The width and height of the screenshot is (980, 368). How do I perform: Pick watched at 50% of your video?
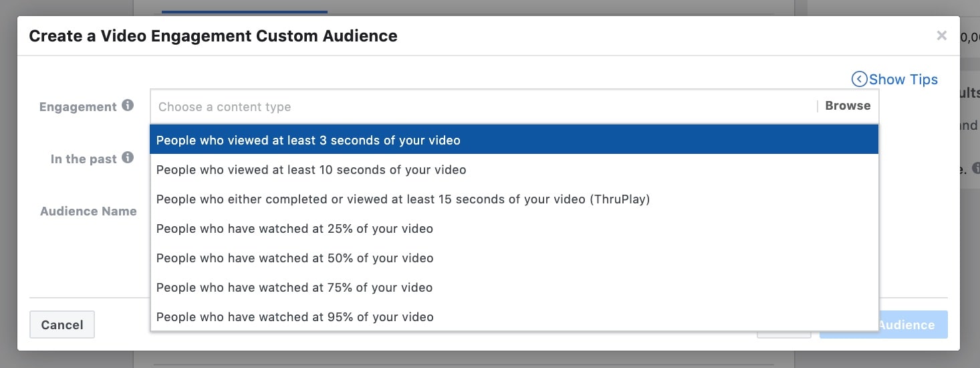click(x=515, y=258)
